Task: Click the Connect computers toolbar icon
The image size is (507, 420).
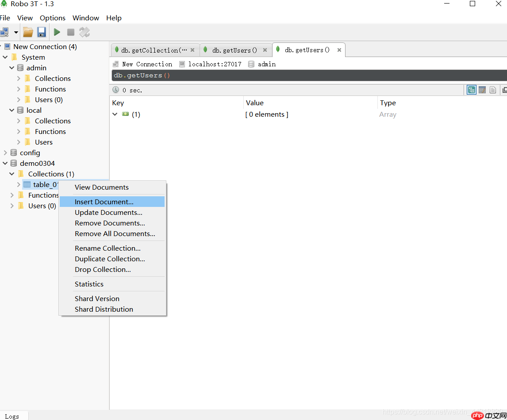Action: [4, 32]
